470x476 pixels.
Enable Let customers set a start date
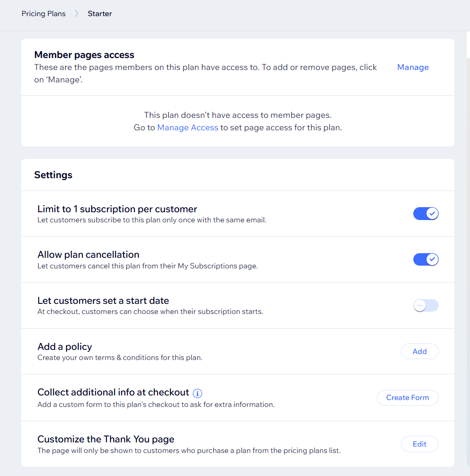point(426,306)
